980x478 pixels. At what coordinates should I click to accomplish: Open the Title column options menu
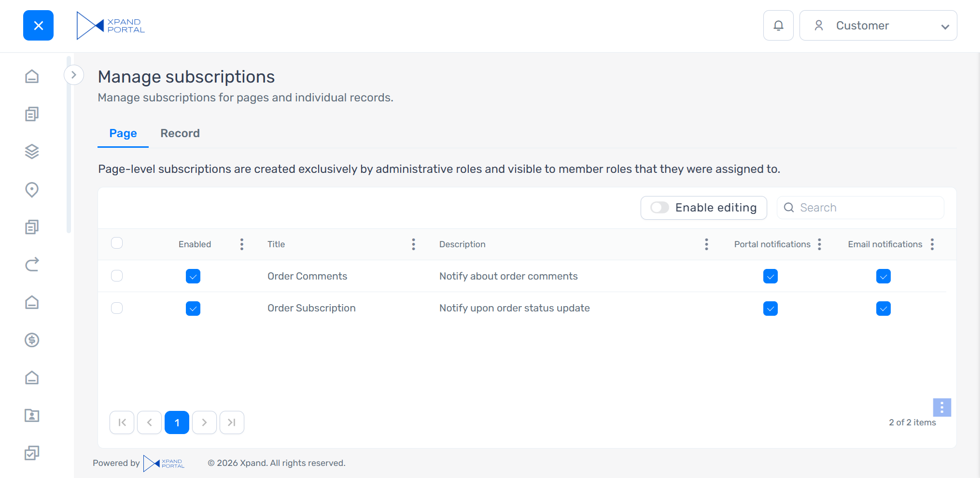pos(413,244)
